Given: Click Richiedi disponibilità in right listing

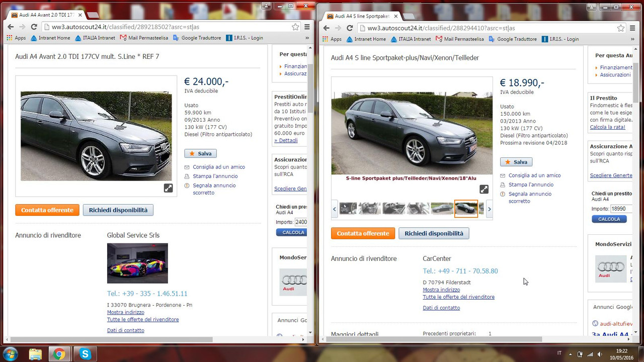Looking at the screenshot, I should 434,233.
